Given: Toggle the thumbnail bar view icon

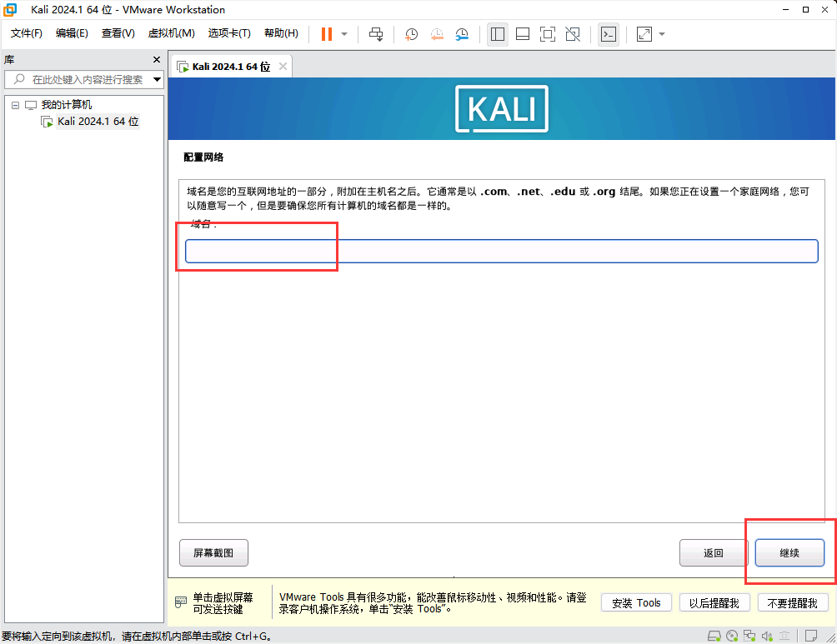Looking at the screenshot, I should point(523,34).
